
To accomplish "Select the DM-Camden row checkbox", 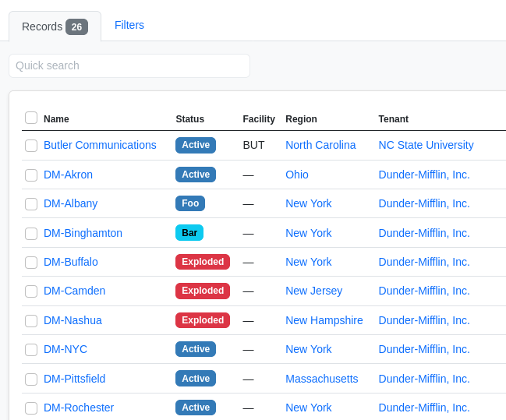I will [31, 291].
